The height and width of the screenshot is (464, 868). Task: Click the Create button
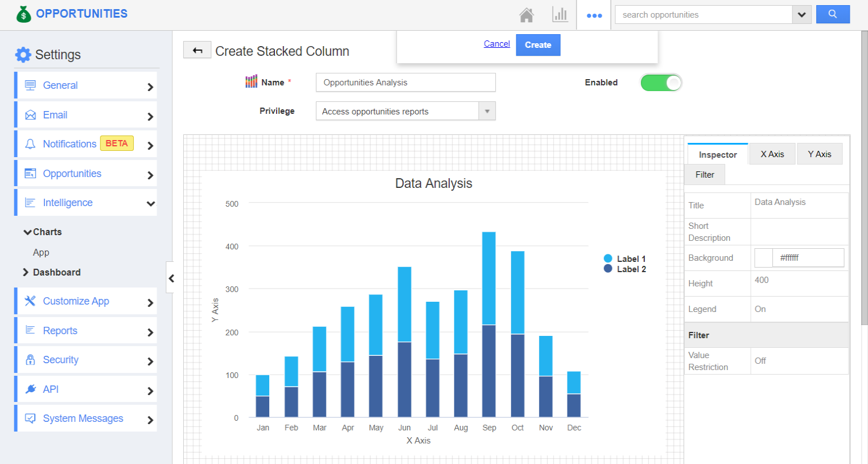(537, 44)
